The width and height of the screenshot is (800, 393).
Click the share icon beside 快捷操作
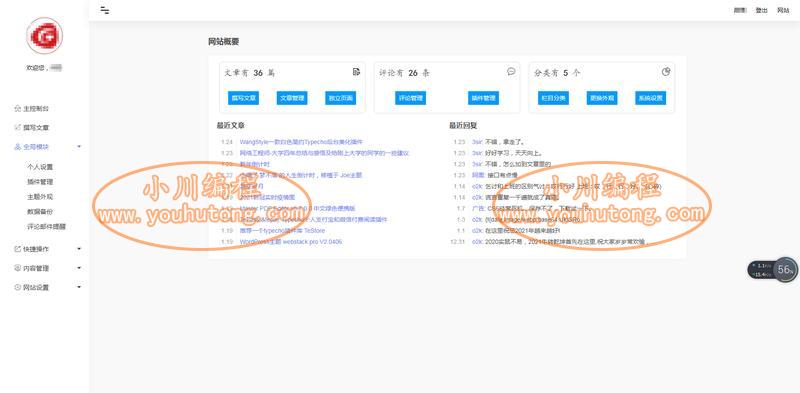(17, 249)
